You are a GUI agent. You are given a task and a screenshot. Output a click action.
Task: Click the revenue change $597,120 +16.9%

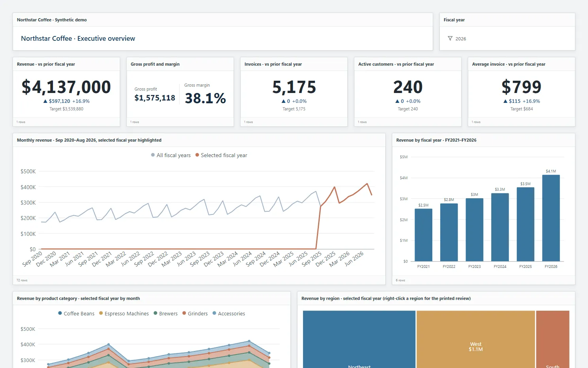(66, 101)
